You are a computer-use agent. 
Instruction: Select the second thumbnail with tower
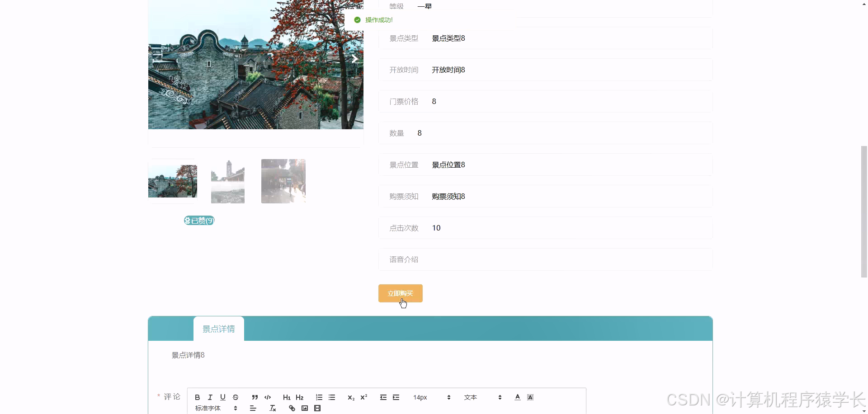tap(228, 181)
